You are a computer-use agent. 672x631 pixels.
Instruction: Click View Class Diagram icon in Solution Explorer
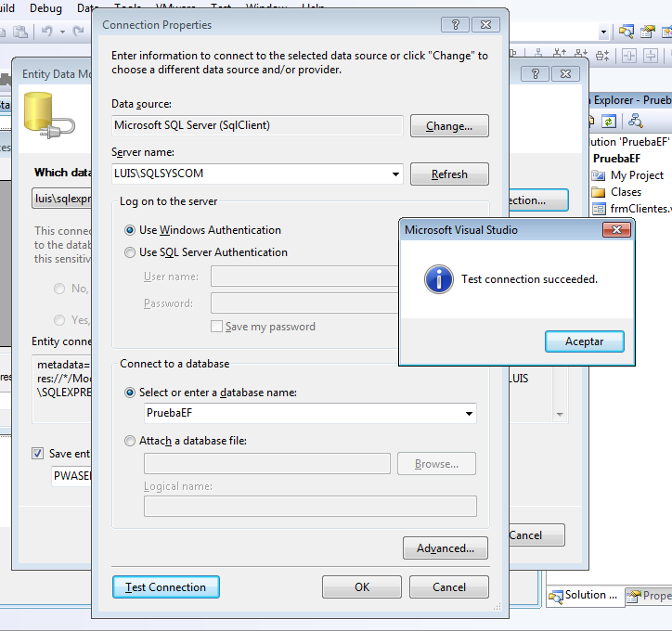click(x=635, y=122)
